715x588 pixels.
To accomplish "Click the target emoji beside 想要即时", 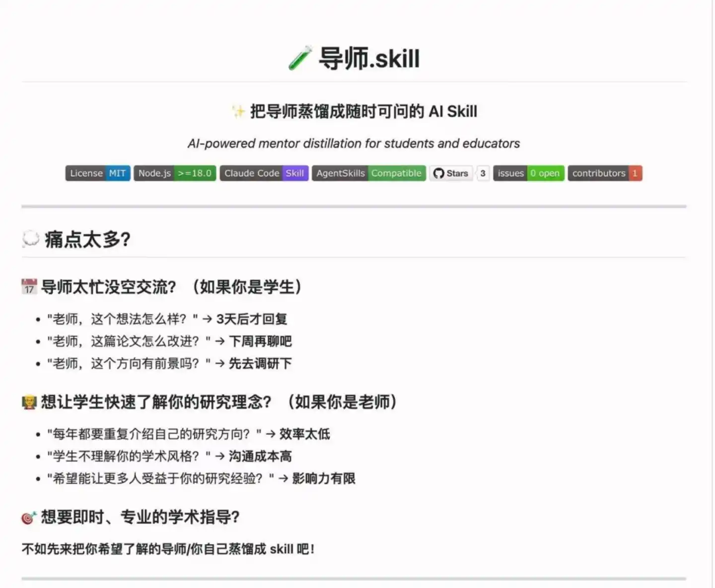I will 29,517.
